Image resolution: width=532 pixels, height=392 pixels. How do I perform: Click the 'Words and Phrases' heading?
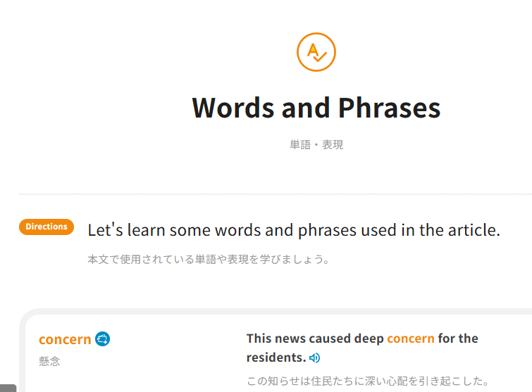[316, 108]
